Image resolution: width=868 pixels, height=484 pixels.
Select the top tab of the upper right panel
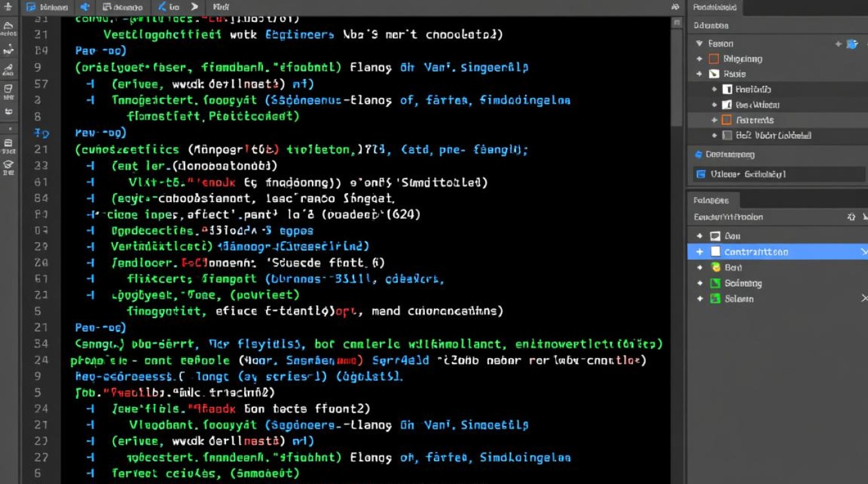(x=714, y=8)
